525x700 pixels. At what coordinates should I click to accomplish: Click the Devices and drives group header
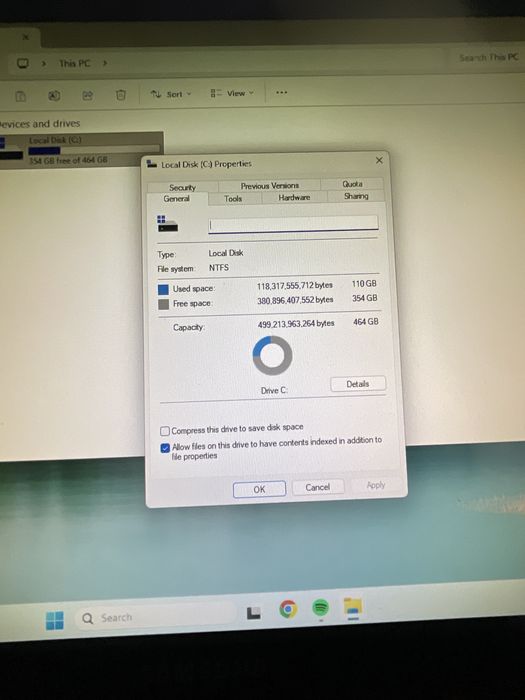[x=40, y=124]
